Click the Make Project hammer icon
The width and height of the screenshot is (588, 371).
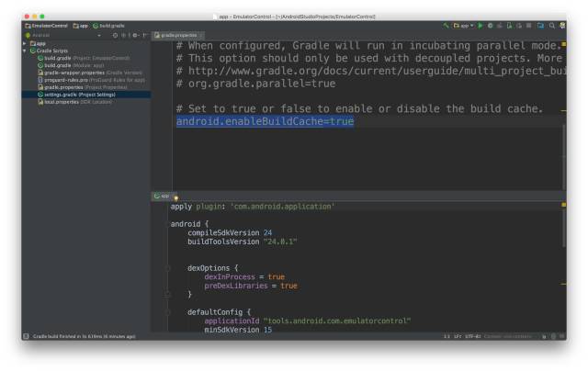(446, 26)
